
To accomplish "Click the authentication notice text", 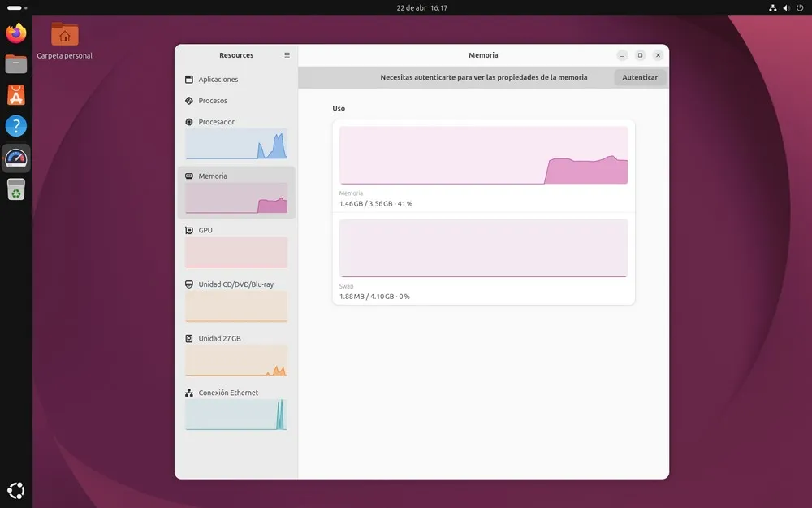I will [x=484, y=77].
